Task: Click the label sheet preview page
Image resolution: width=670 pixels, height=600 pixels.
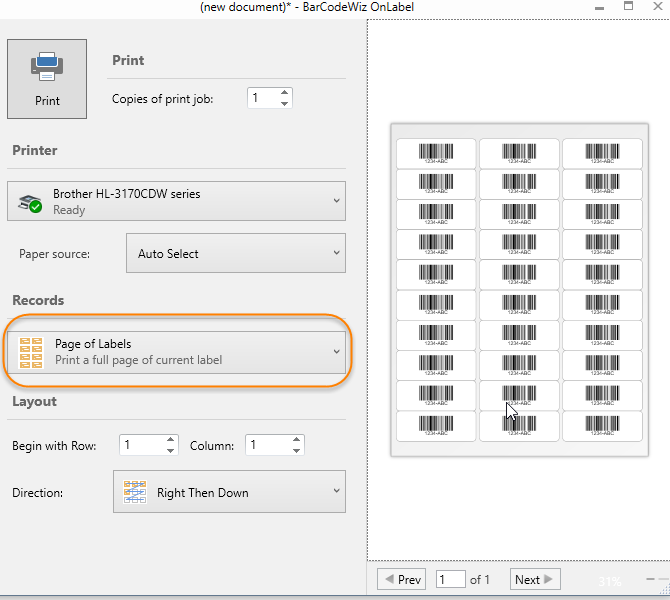Action: 520,290
